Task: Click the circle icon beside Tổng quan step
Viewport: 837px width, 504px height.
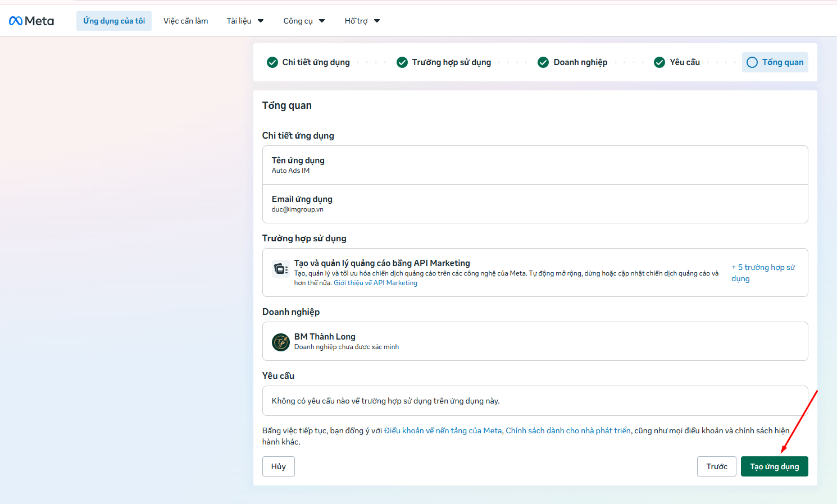Action: click(752, 62)
